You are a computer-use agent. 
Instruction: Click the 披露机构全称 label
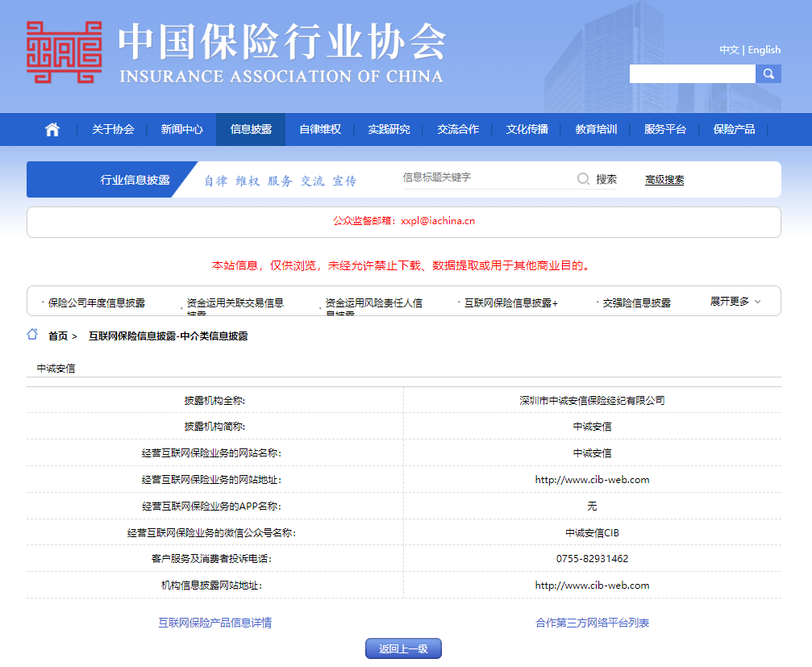pyautogui.click(x=214, y=400)
